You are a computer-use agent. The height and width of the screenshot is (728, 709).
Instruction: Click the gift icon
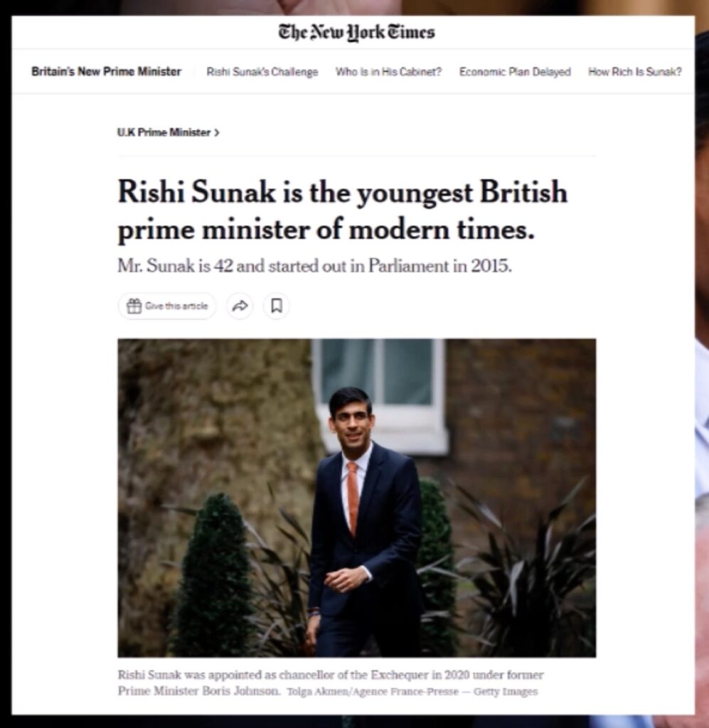pyautogui.click(x=134, y=306)
